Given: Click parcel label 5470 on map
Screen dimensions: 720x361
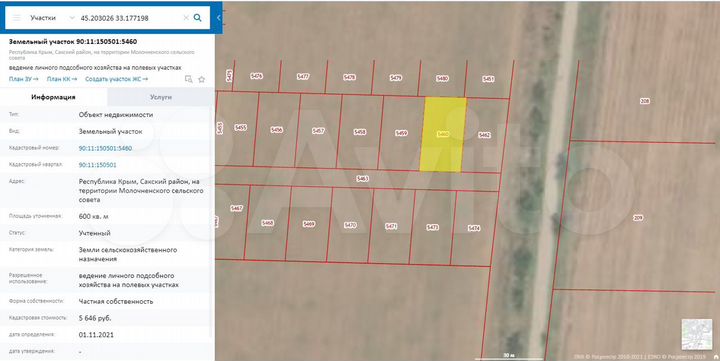Looking at the screenshot, I should point(350,225).
